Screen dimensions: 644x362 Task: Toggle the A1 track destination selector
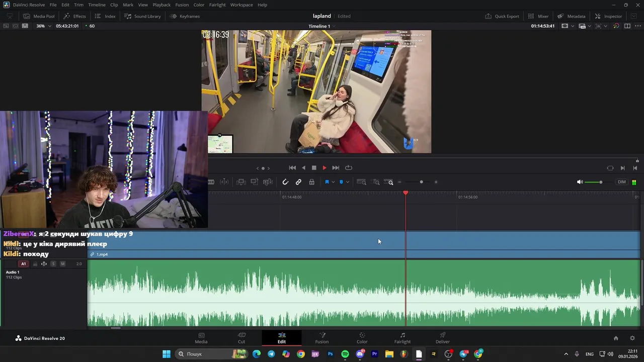pos(23,264)
